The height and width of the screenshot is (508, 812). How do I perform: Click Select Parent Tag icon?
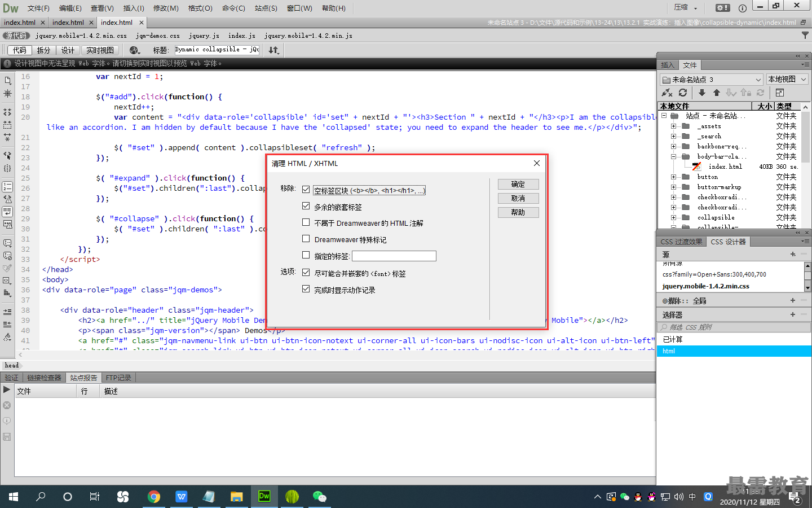7,155
